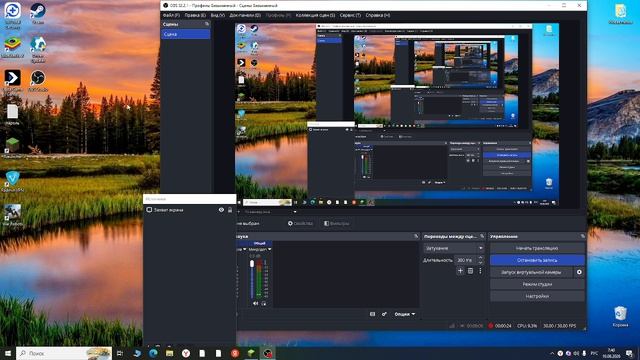Image resolution: width=640 pixels, height=360 pixels.
Task: Open advanced audio properties gears icon in mixer
Action: (384, 314)
